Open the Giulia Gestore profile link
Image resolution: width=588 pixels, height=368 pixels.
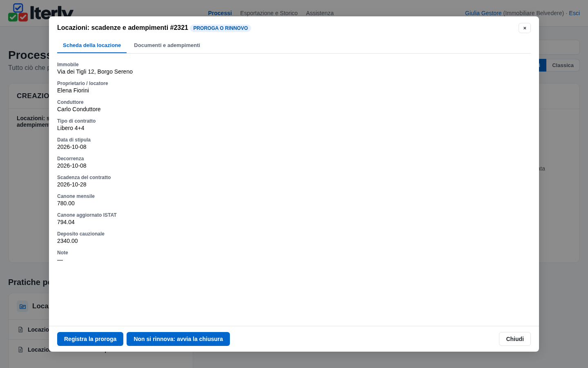coord(483,13)
